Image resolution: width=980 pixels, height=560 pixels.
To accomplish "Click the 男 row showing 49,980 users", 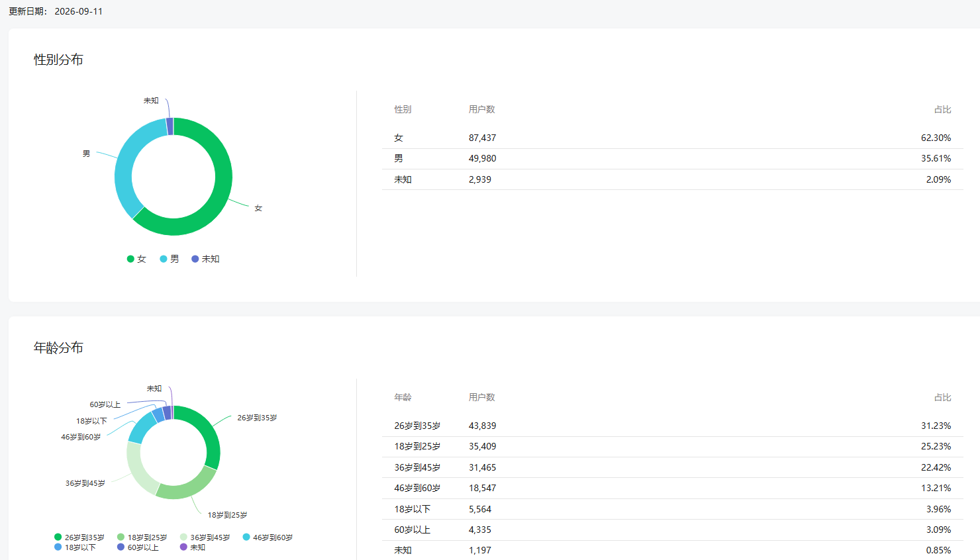I will (x=673, y=158).
